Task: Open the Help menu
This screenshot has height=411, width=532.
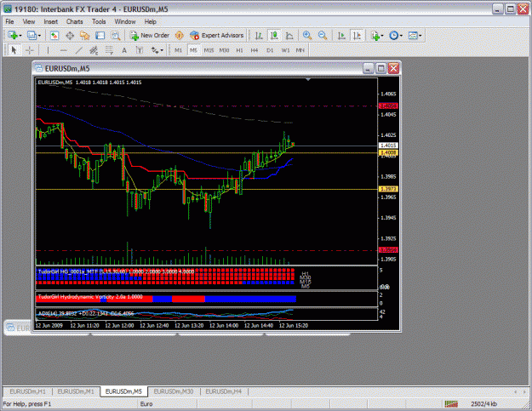Action: 151,22
